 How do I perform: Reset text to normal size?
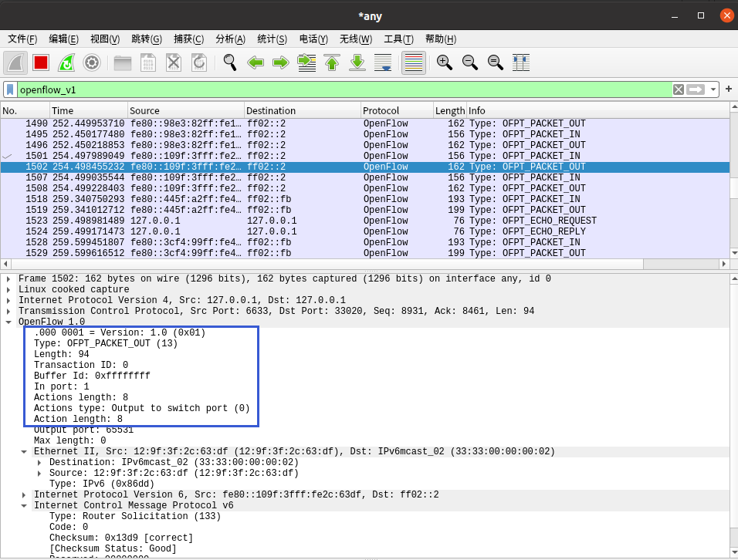[495, 62]
